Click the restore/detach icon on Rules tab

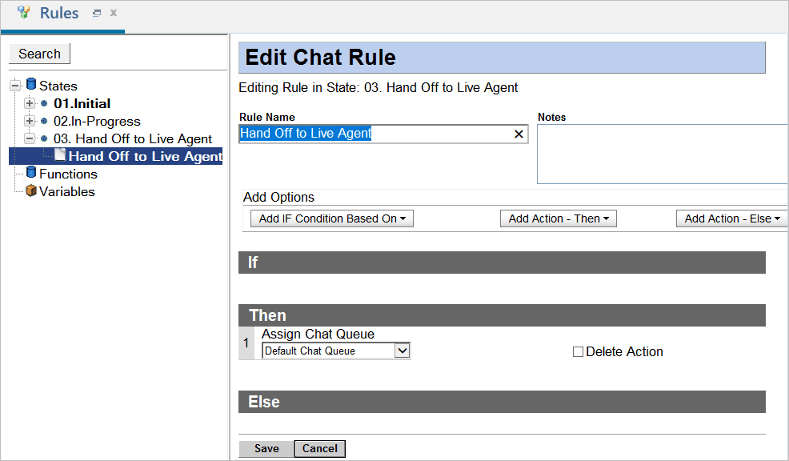(x=96, y=14)
